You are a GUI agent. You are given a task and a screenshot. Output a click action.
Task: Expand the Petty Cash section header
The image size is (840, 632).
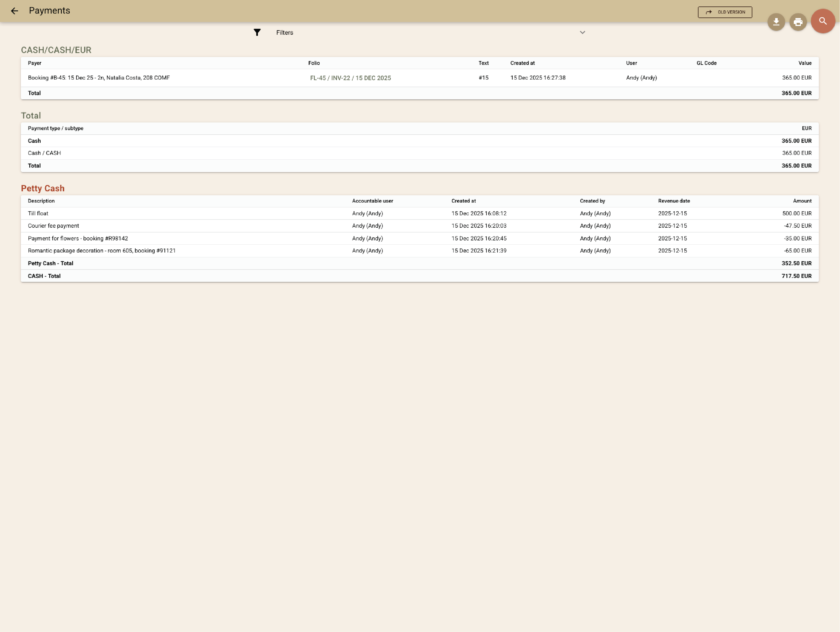pyautogui.click(x=43, y=188)
